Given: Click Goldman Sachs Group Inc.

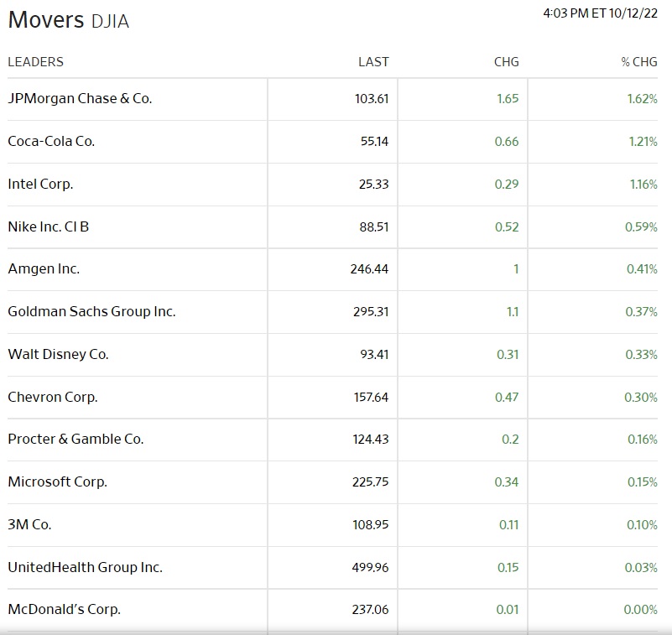Looking at the screenshot, I should [92, 311].
